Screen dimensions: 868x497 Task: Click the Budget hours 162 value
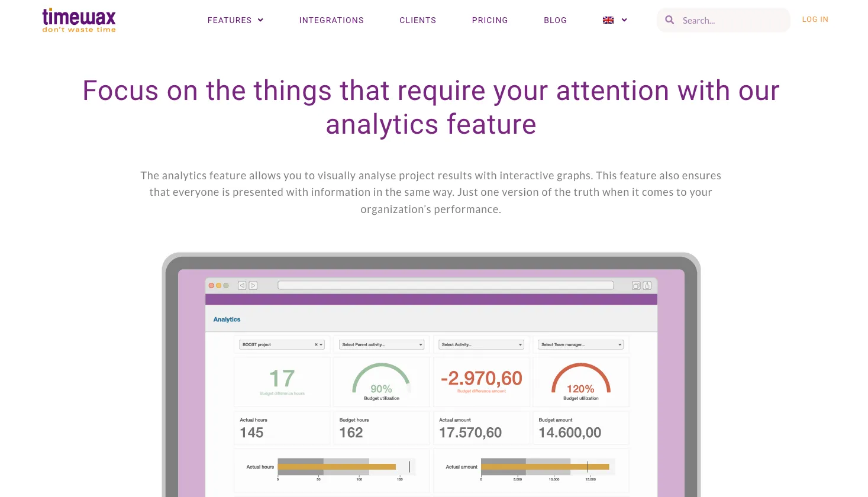coord(351,433)
